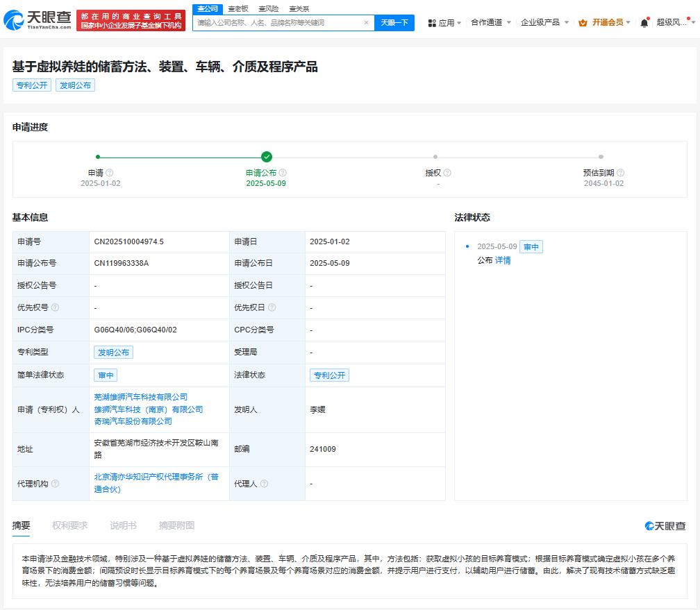Click help icon beside 代理机构
This screenshot has width=700, height=610.
click(55, 484)
